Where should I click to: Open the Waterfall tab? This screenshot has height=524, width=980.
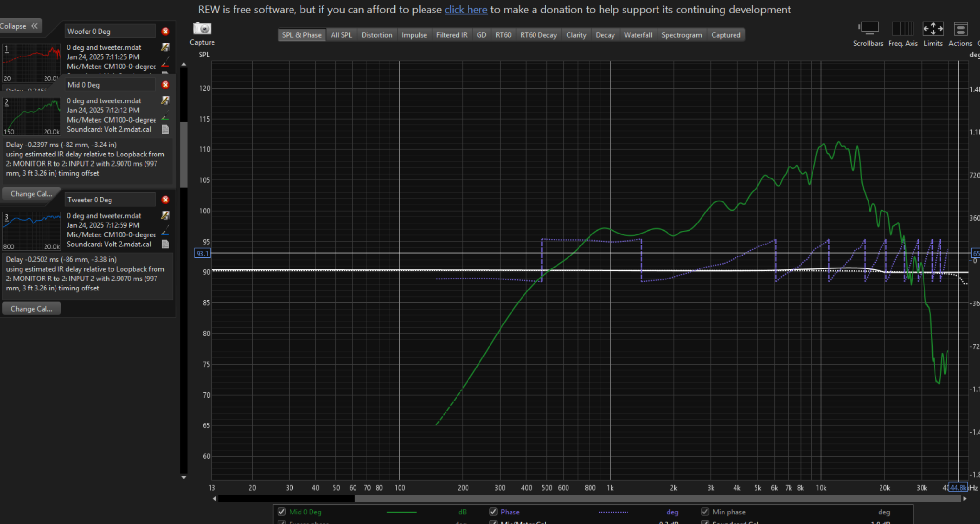pyautogui.click(x=638, y=35)
